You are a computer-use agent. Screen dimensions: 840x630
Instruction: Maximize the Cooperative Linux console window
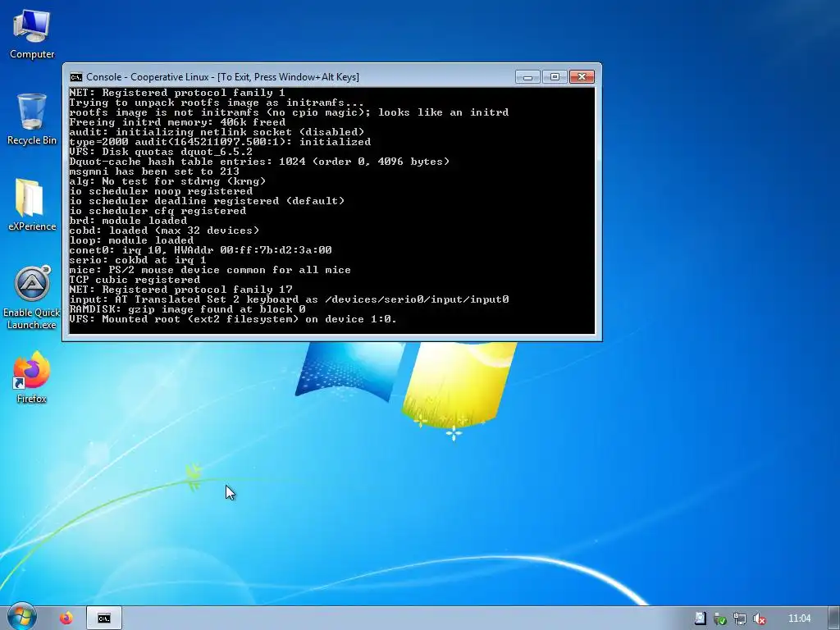click(555, 76)
